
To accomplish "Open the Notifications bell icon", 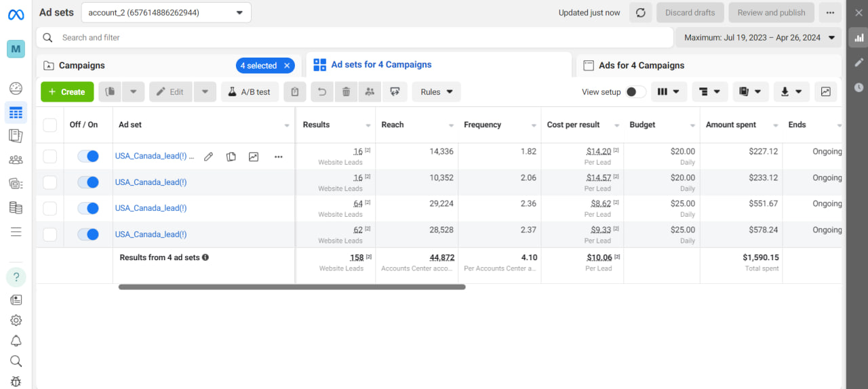I will pos(16,340).
